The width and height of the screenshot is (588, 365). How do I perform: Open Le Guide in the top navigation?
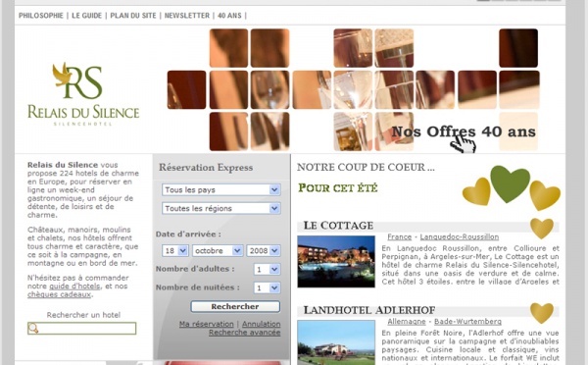(86, 16)
